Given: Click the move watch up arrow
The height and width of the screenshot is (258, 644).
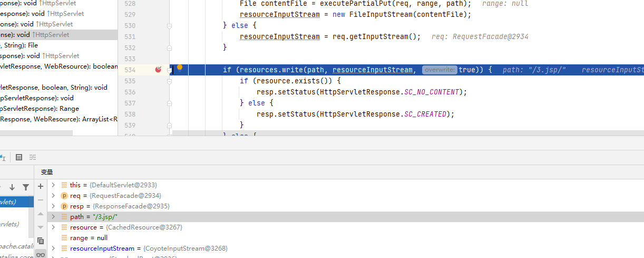Looking at the screenshot, I should (x=41, y=214).
